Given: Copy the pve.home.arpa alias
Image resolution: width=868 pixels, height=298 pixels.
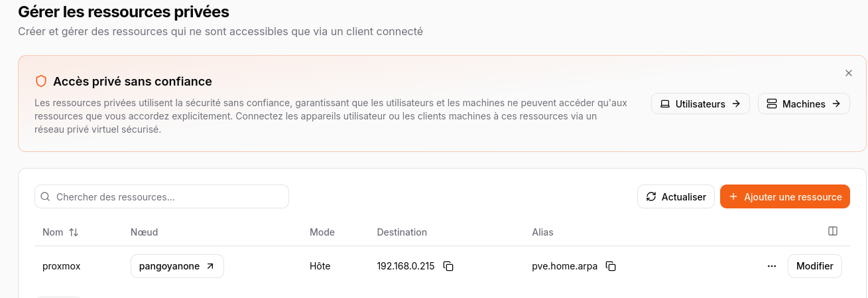Looking at the screenshot, I should coord(611,266).
